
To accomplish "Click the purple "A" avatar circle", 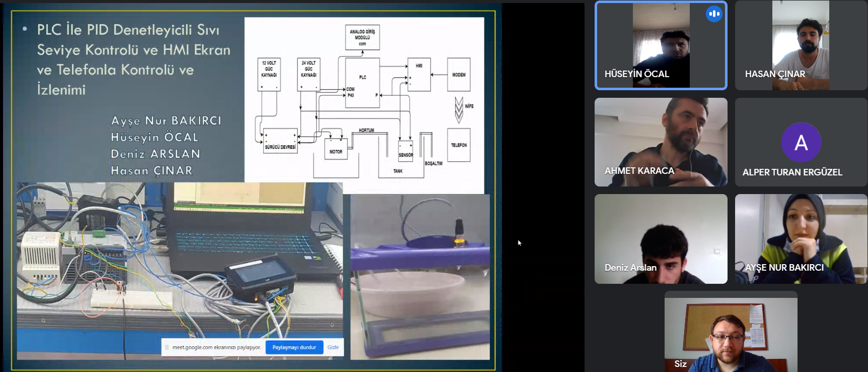I will 801,143.
